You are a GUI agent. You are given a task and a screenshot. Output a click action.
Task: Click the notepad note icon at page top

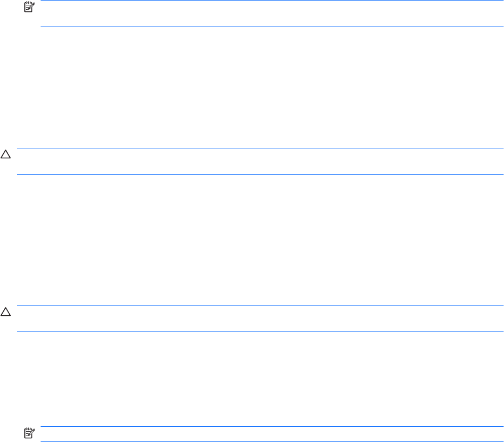(x=30, y=6)
